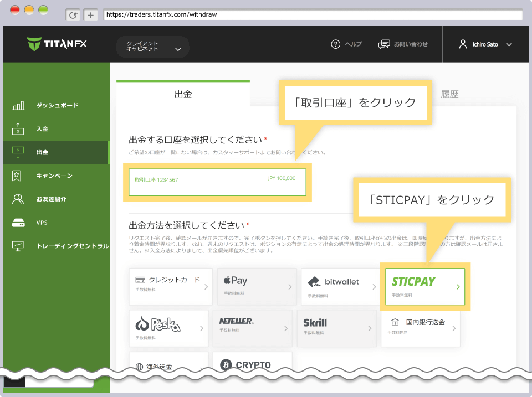Click 手数料無料 under NETELLER
Image resolution: width=532 pixels, height=397 pixels.
click(x=229, y=330)
